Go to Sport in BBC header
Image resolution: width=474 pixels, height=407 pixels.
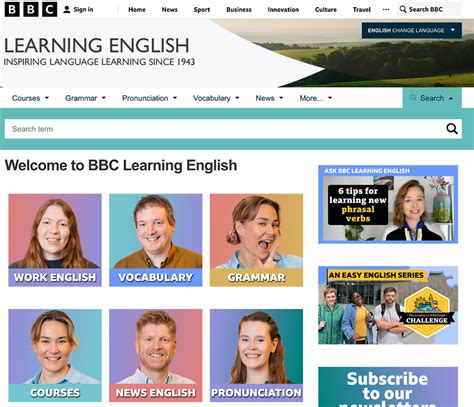click(x=202, y=9)
